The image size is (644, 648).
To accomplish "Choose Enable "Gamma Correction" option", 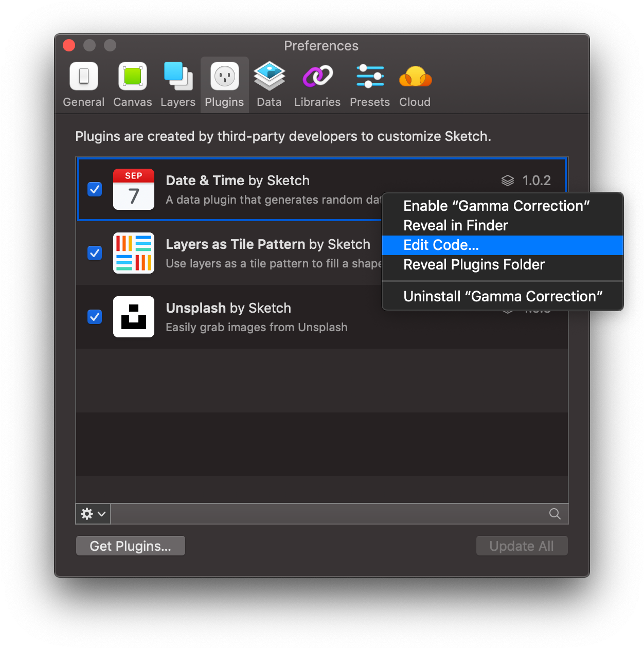I will pos(496,206).
